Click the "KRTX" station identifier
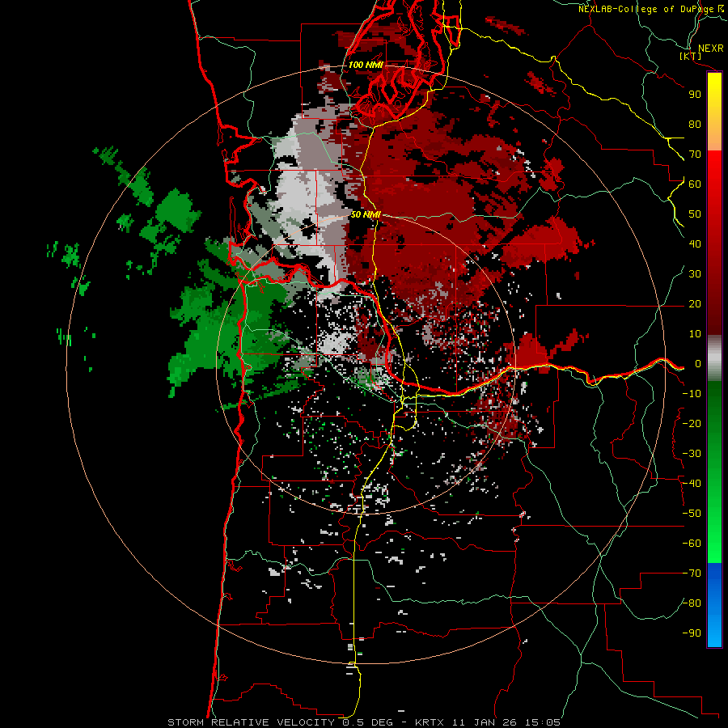728x728 pixels. click(x=430, y=722)
